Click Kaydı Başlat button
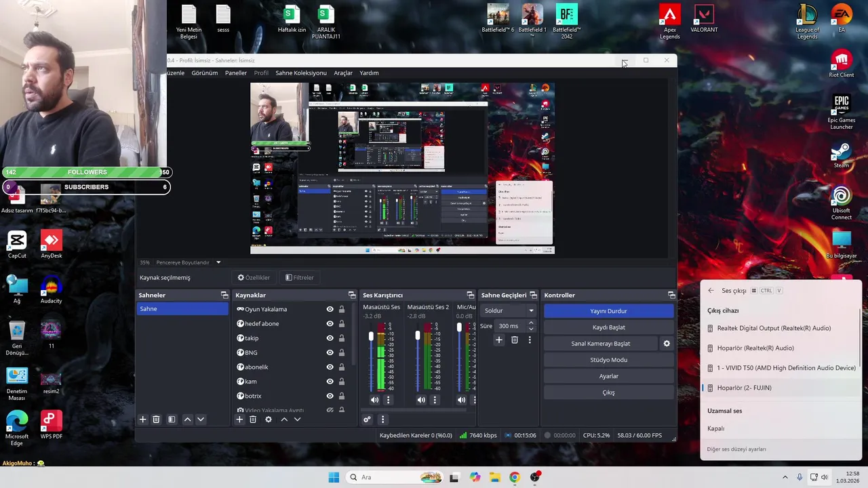Screen dimensions: 868x488 click(608, 327)
